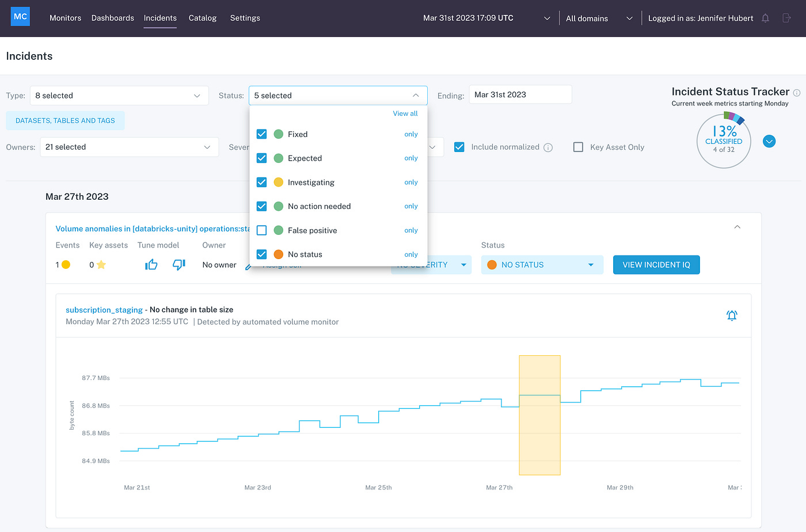806x532 pixels.
Task: Click the alarm bell icon on subscription_staging
Action: pos(732,315)
